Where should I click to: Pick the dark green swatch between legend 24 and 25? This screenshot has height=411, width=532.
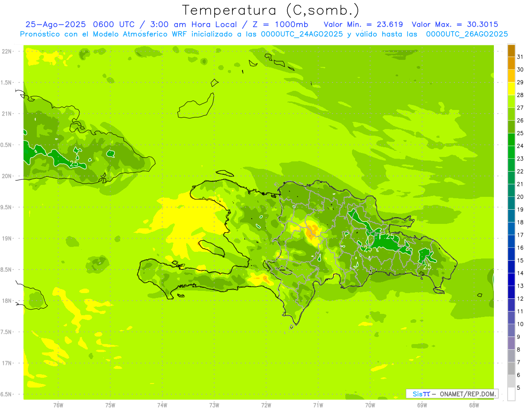click(511, 140)
